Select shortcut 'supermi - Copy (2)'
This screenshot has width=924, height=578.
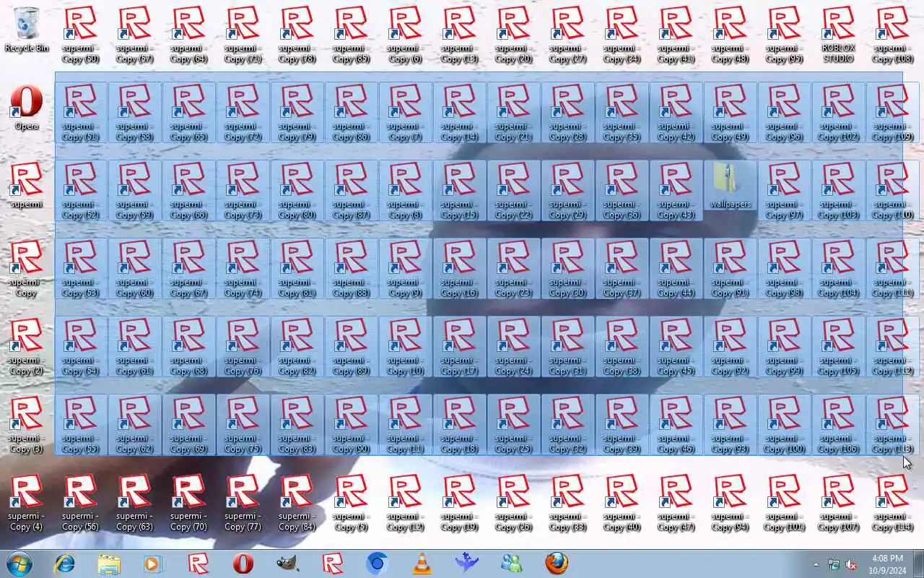pyautogui.click(x=27, y=347)
